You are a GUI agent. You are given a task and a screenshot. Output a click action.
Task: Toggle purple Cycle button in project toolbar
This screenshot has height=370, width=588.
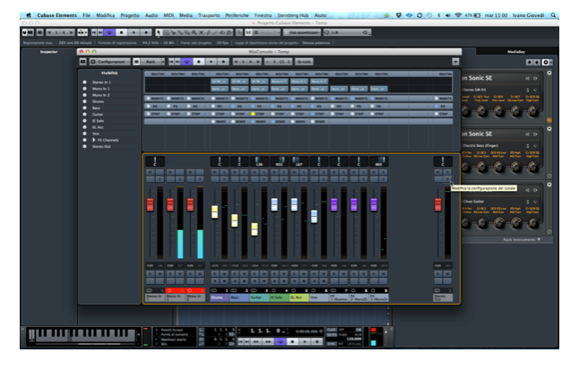pos(109,32)
